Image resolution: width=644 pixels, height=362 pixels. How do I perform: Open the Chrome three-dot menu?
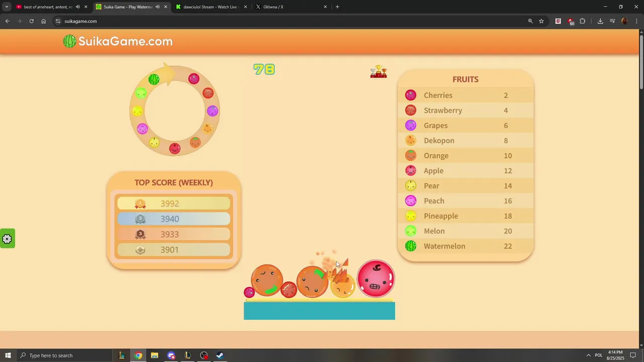(x=636, y=21)
